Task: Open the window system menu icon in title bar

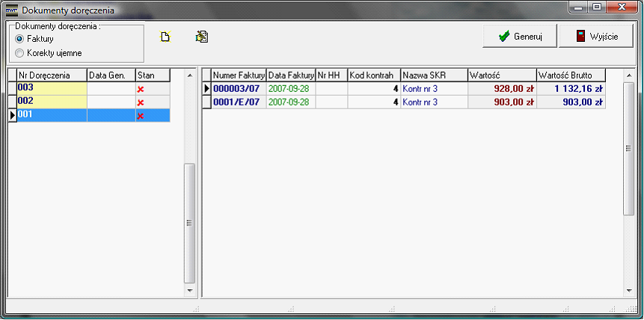Action: 11,10
